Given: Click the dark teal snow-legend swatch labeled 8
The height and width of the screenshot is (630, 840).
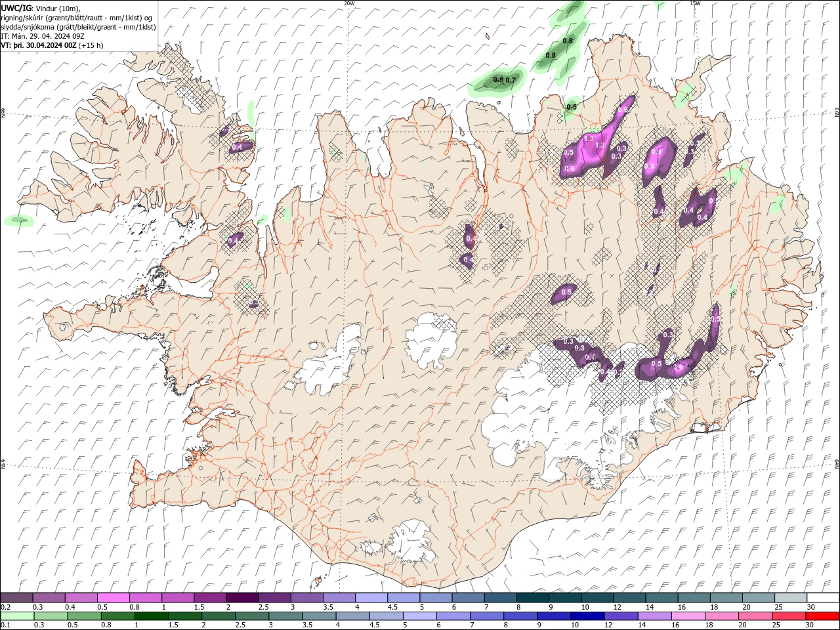Looking at the screenshot, I should 532,598.
